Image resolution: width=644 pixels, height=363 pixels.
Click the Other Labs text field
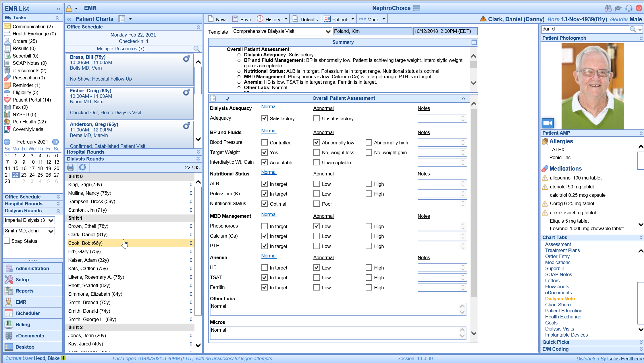pyautogui.click(x=338, y=309)
